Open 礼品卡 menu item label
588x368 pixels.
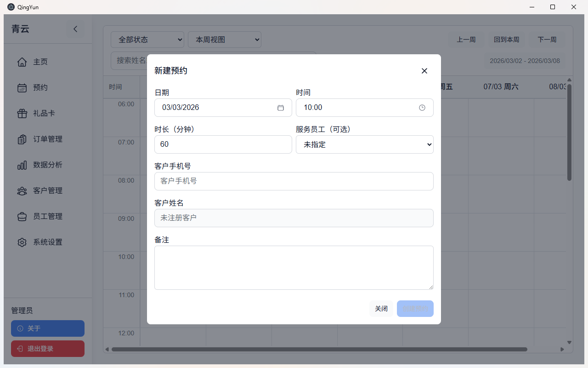44,113
